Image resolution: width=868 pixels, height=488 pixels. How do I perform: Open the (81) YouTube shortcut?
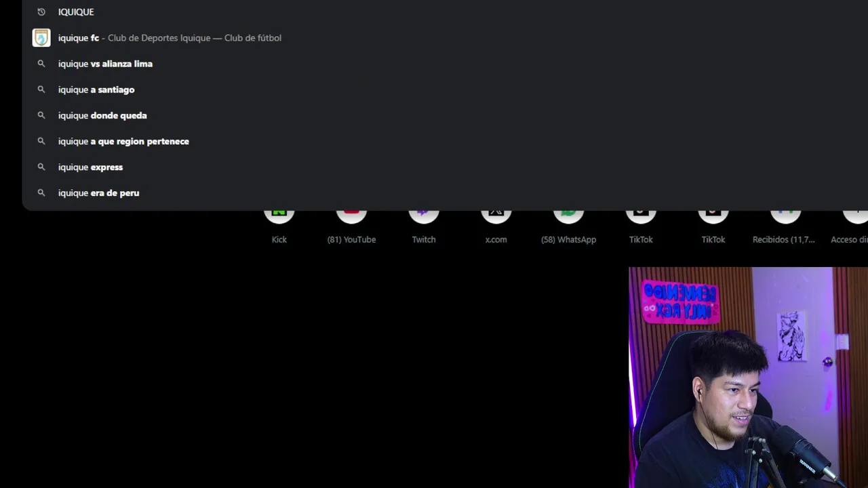tap(351, 227)
